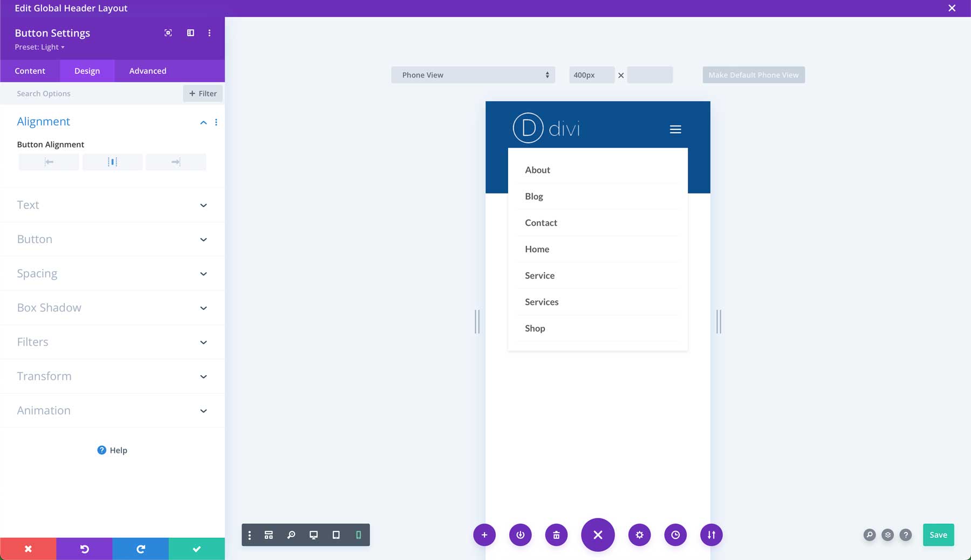The image size is (971, 560).
Task: Open the Phone View dropdown
Action: point(473,74)
